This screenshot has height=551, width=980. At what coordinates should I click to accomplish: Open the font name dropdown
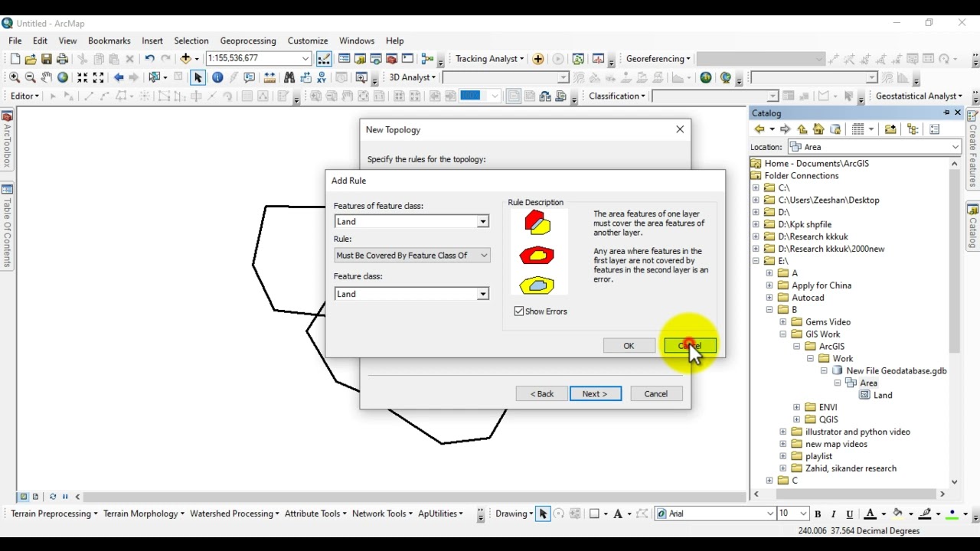point(770,514)
